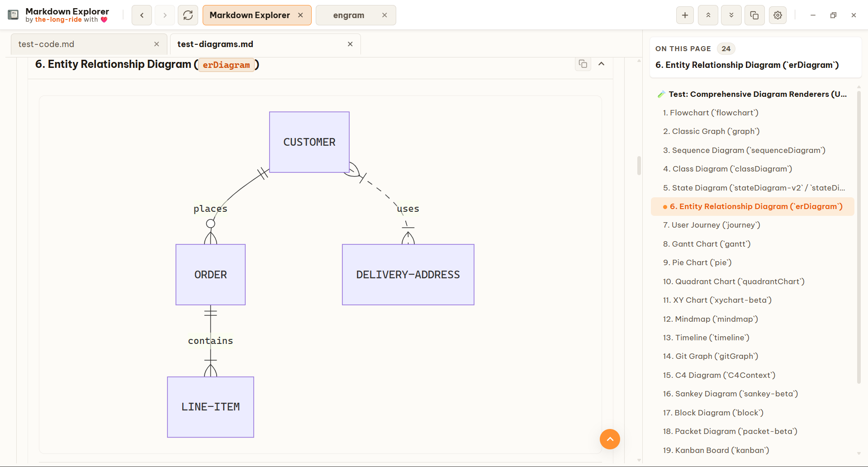The image size is (868, 467).
Task: Jump to 19. Kanban Board section
Action: coord(752,450)
